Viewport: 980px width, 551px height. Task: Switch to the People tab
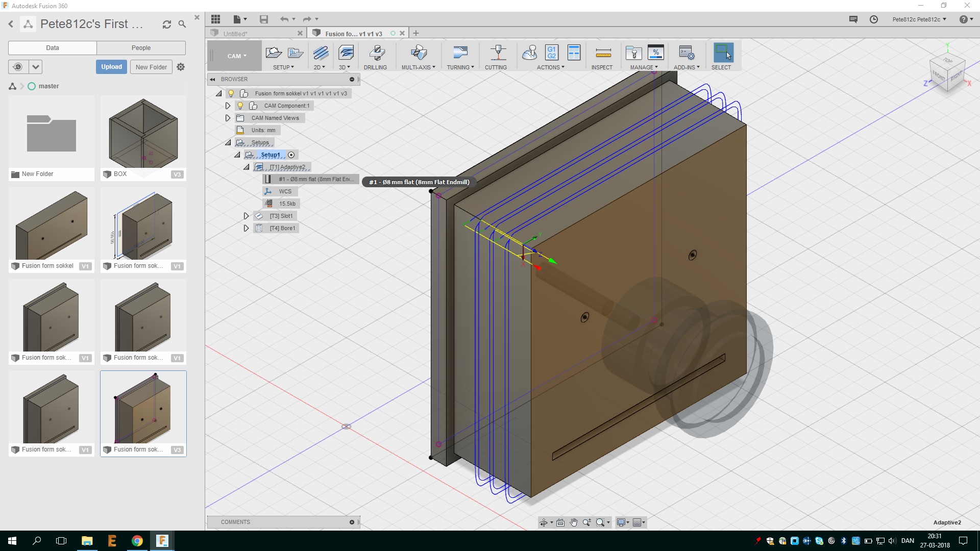[141, 48]
